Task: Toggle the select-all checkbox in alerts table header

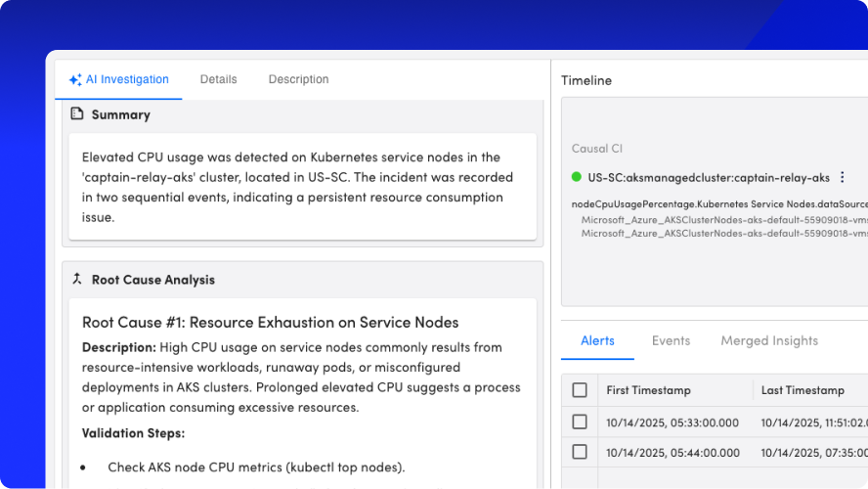Action: tap(580, 390)
